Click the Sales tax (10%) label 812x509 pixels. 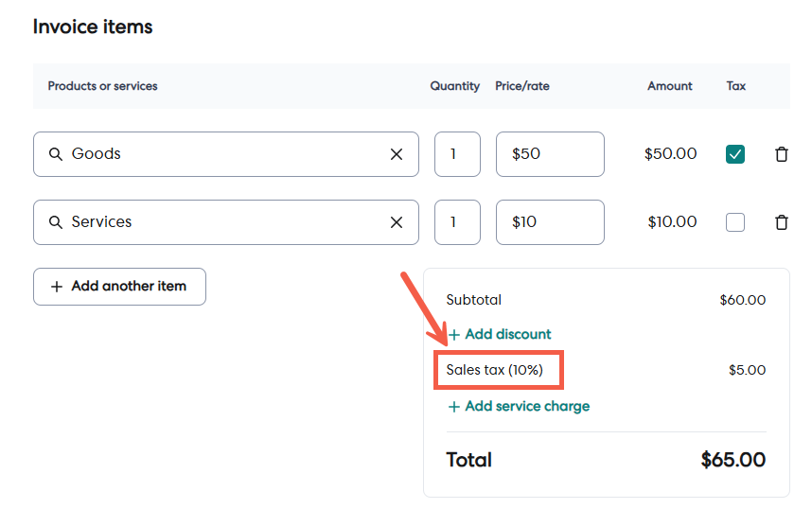coord(495,370)
